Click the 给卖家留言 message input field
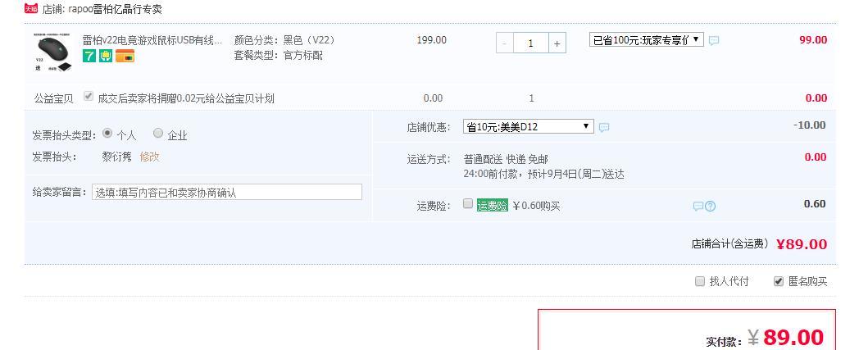This screenshot has width=868, height=350. coord(227,192)
